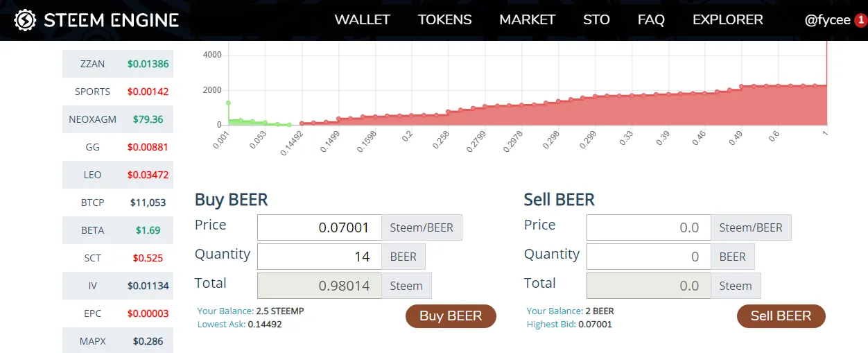Click the 2.5 STEEMP balance value
Screen dimensions: 868x353
coord(280,311)
